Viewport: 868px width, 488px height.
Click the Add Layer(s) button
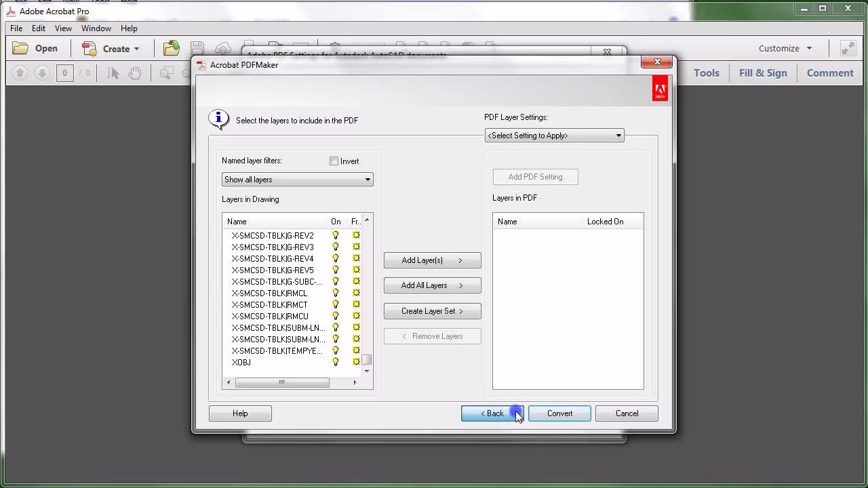pyautogui.click(x=432, y=260)
